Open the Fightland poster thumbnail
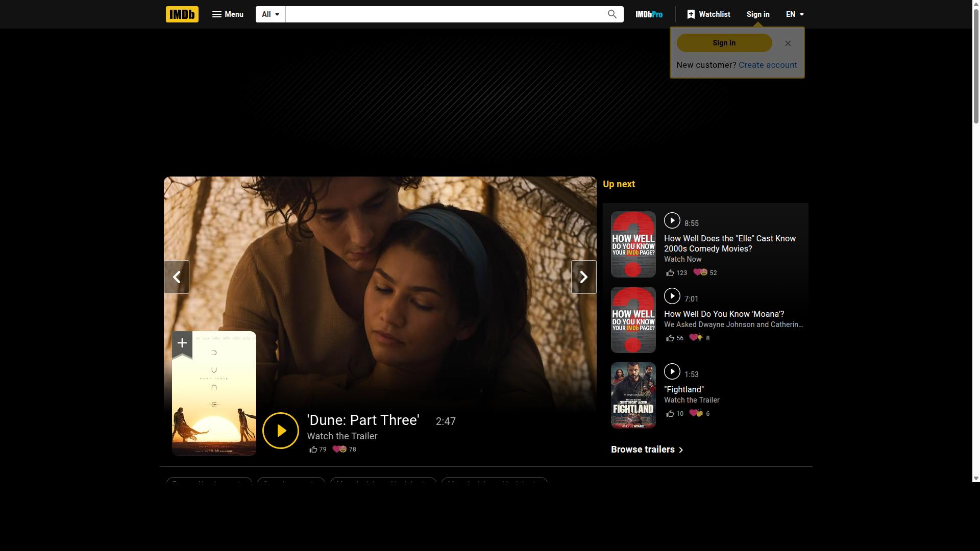Screen dimensions: 980x551 coord(633,395)
